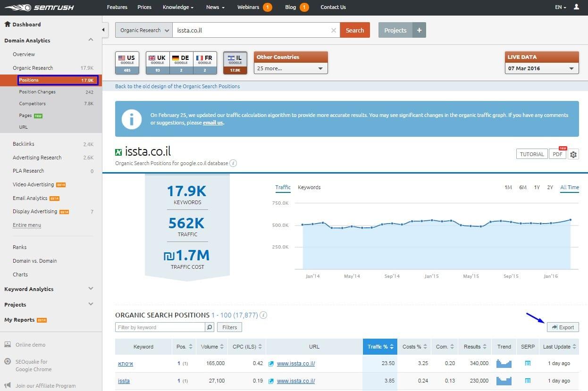View SERP snapshot icon for איסתא row

(528, 364)
